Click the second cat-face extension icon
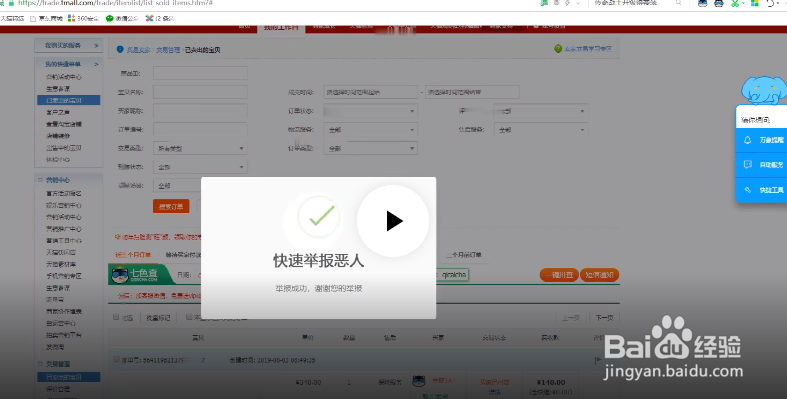787x399 pixels. pyautogui.click(x=719, y=3)
